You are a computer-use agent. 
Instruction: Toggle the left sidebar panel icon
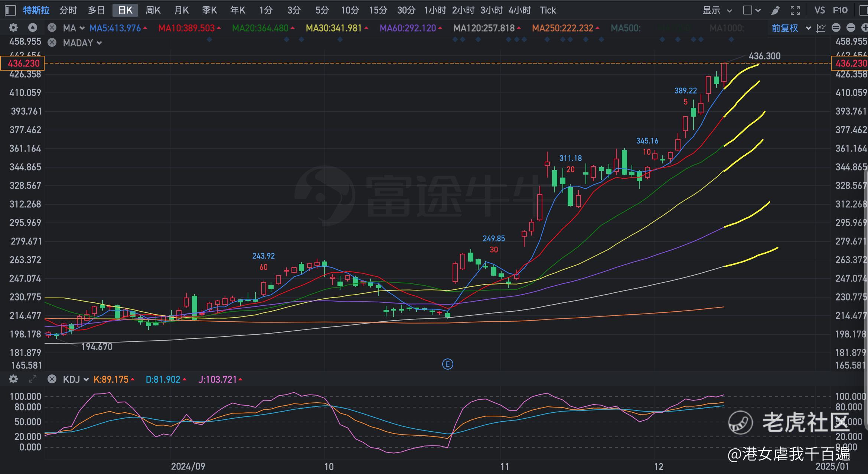[10, 10]
